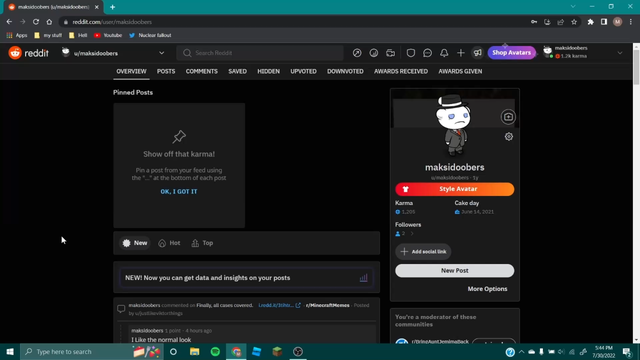Open the Windows Start menu
Screen dimensions: 640x360
point(10,351)
